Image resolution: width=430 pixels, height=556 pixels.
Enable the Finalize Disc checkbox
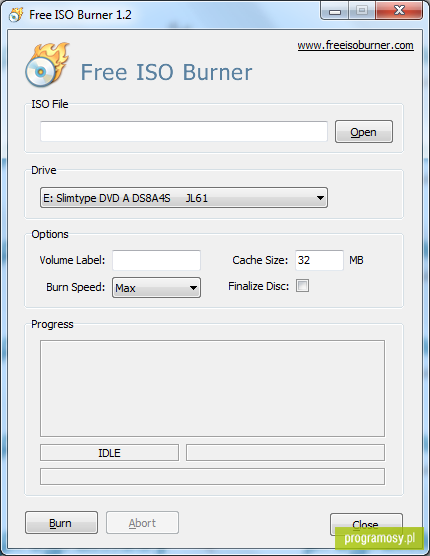(x=302, y=286)
